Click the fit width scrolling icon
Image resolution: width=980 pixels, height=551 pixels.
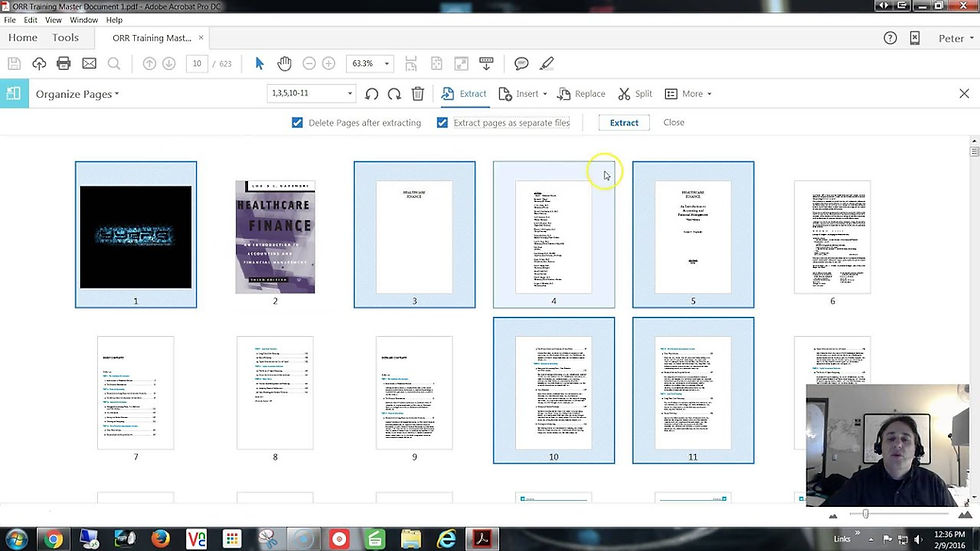tap(411, 63)
